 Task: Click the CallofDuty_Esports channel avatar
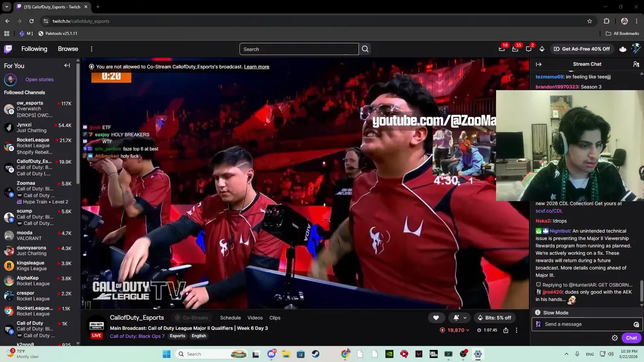click(x=97, y=324)
